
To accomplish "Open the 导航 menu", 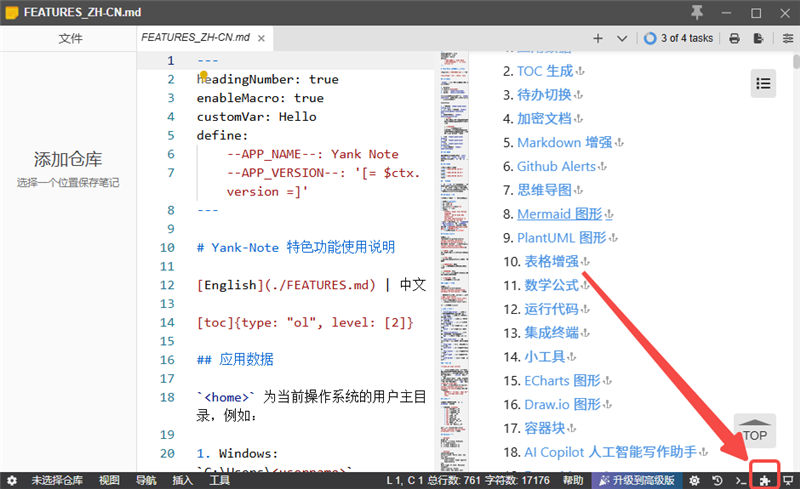I will 146,480.
